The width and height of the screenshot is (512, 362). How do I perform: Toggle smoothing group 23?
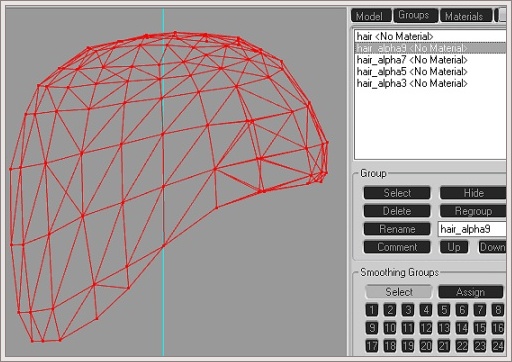click(480, 346)
